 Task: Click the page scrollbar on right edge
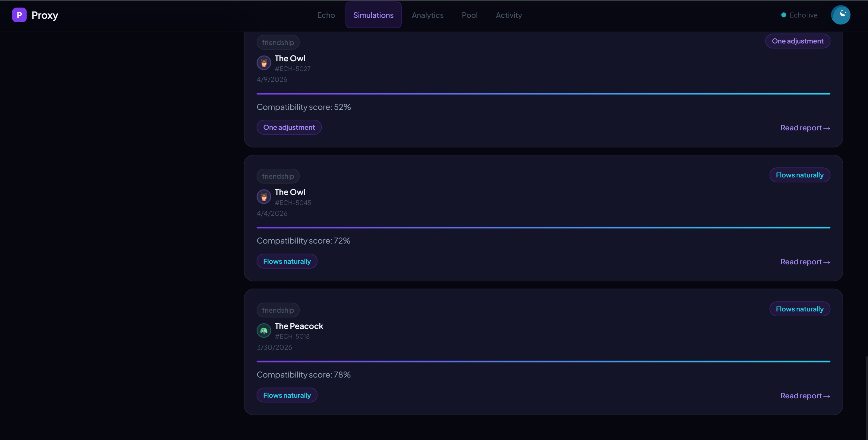point(866,398)
